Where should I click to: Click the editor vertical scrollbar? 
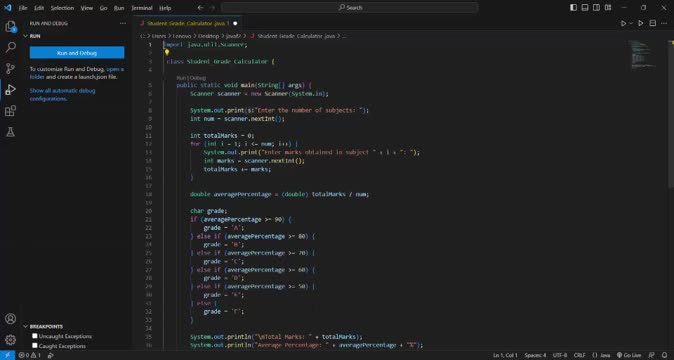(x=671, y=114)
